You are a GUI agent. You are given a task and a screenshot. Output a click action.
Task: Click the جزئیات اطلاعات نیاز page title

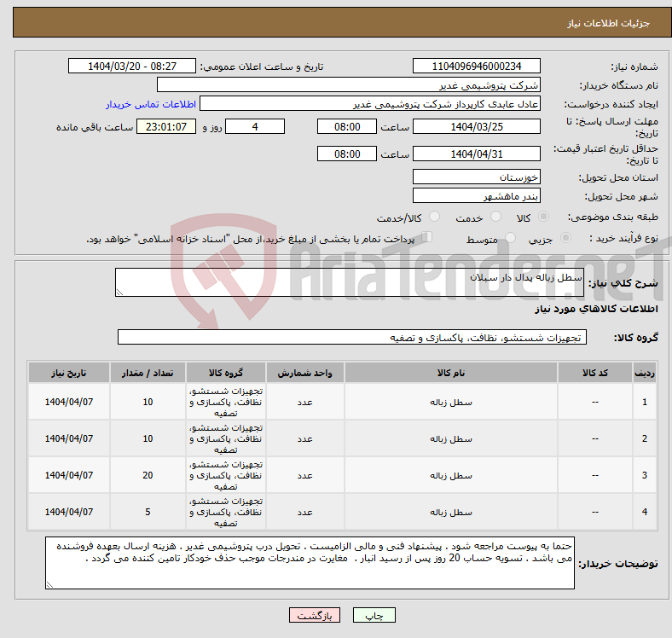(x=609, y=23)
